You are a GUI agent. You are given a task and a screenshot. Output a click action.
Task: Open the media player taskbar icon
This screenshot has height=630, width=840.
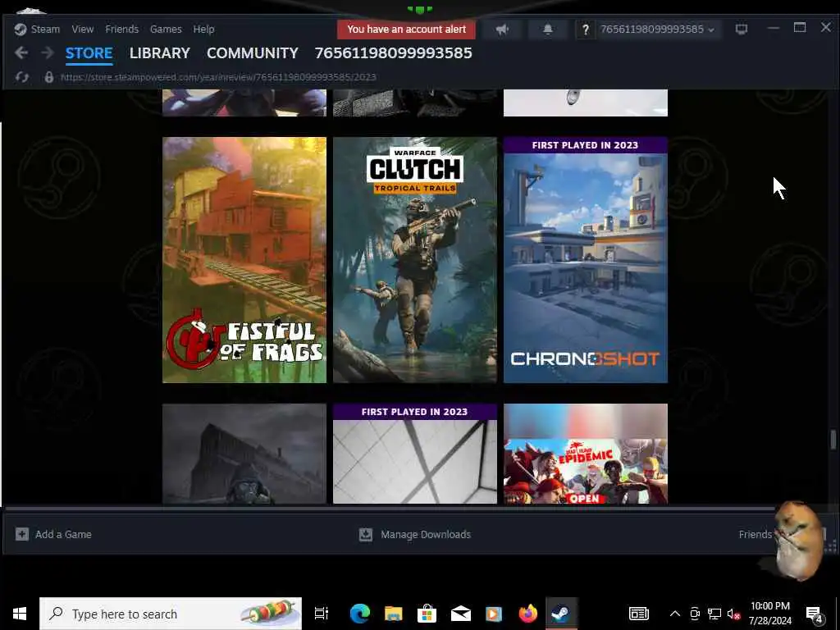(494, 614)
